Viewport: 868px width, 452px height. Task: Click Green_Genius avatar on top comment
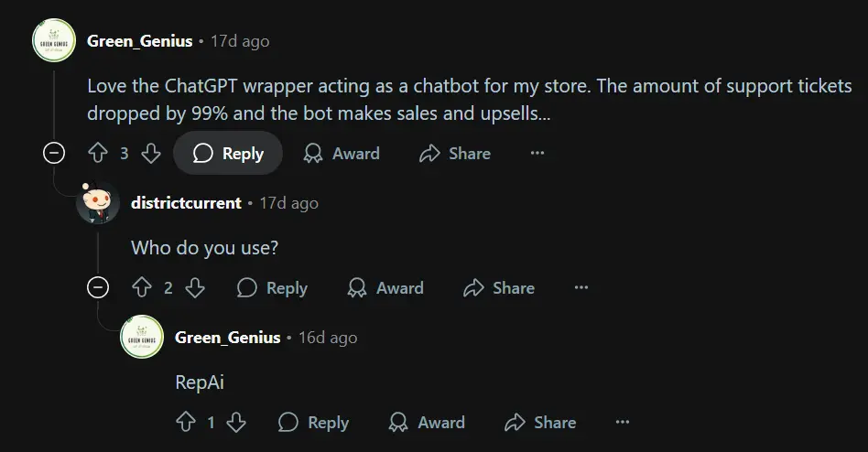click(54, 41)
